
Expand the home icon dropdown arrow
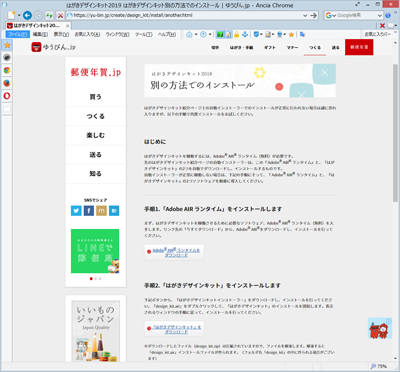coord(196,34)
